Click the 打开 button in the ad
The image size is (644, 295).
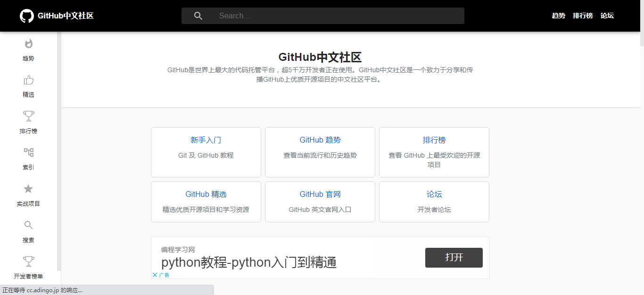[x=454, y=258]
